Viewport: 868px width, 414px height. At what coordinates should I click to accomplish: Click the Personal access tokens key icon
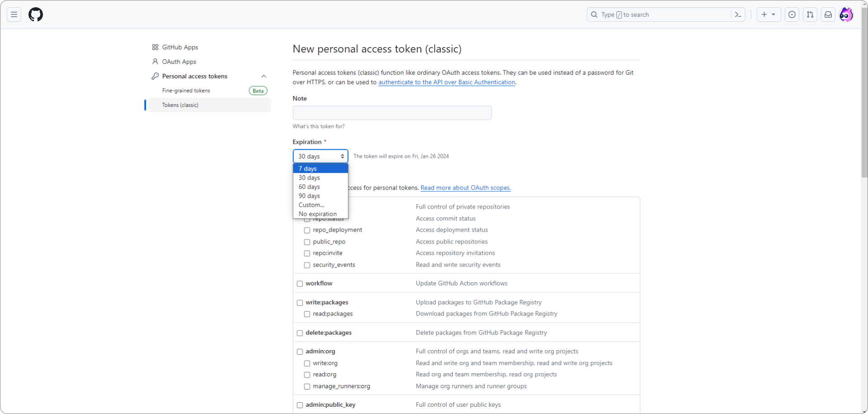click(x=155, y=76)
